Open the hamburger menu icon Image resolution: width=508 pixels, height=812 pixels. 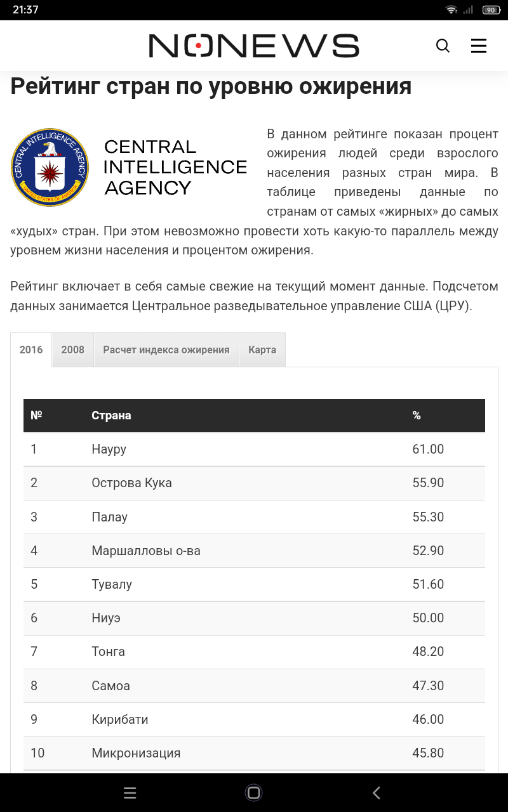pyautogui.click(x=479, y=46)
